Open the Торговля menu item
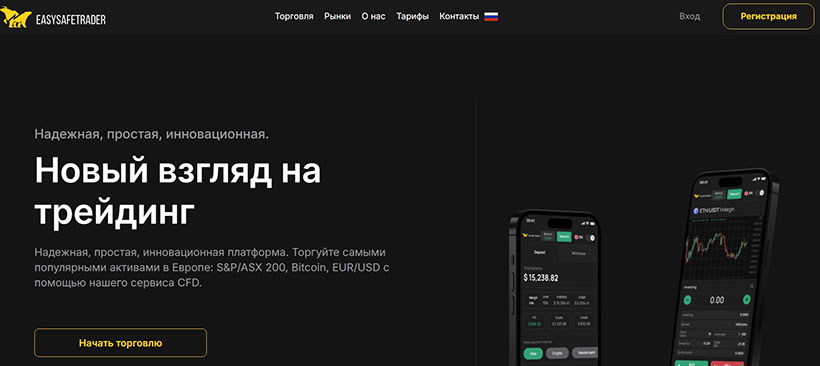Screen dimensions: 820x366 click(x=294, y=16)
